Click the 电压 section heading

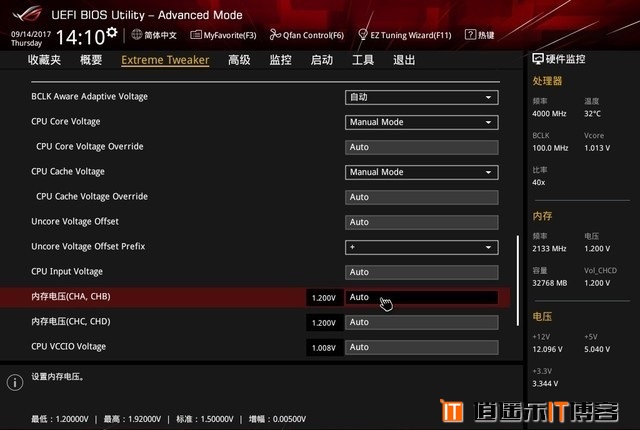click(542, 316)
